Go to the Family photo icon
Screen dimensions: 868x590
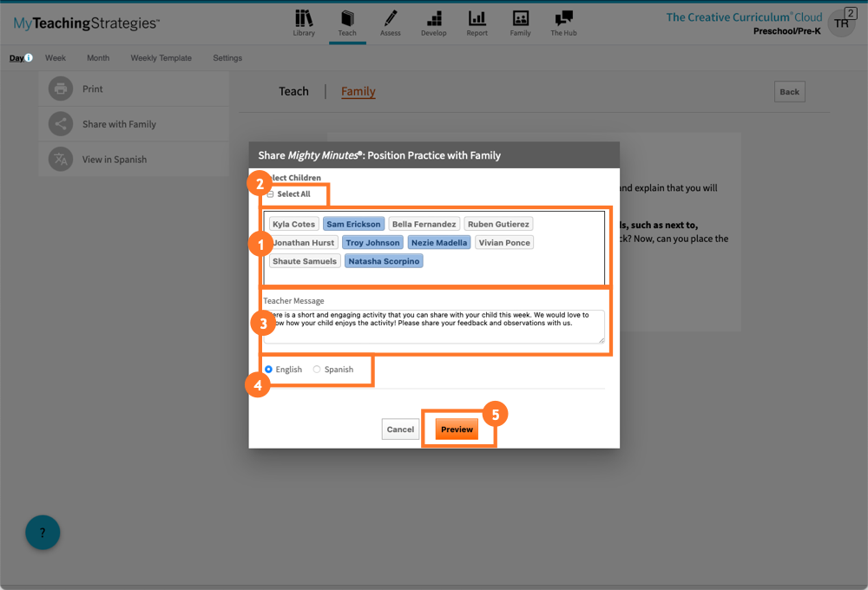(520, 18)
